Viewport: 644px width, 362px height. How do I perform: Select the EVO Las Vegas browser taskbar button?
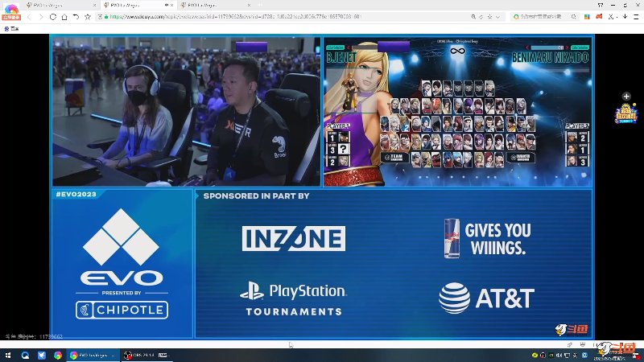[x=93, y=356]
